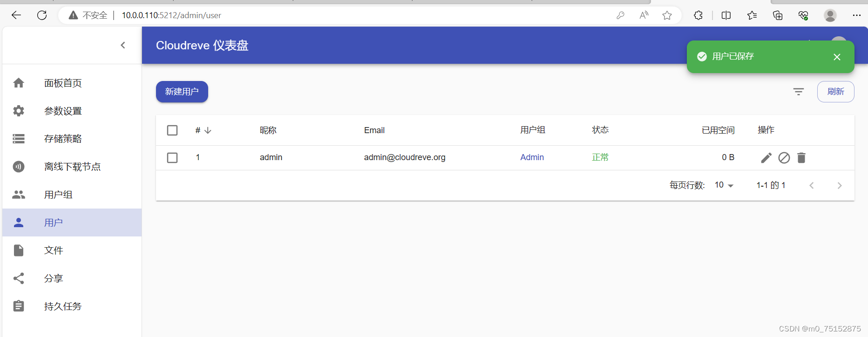Image resolution: width=868 pixels, height=337 pixels.
Task: Click the 0 B used space cell
Action: click(x=728, y=157)
